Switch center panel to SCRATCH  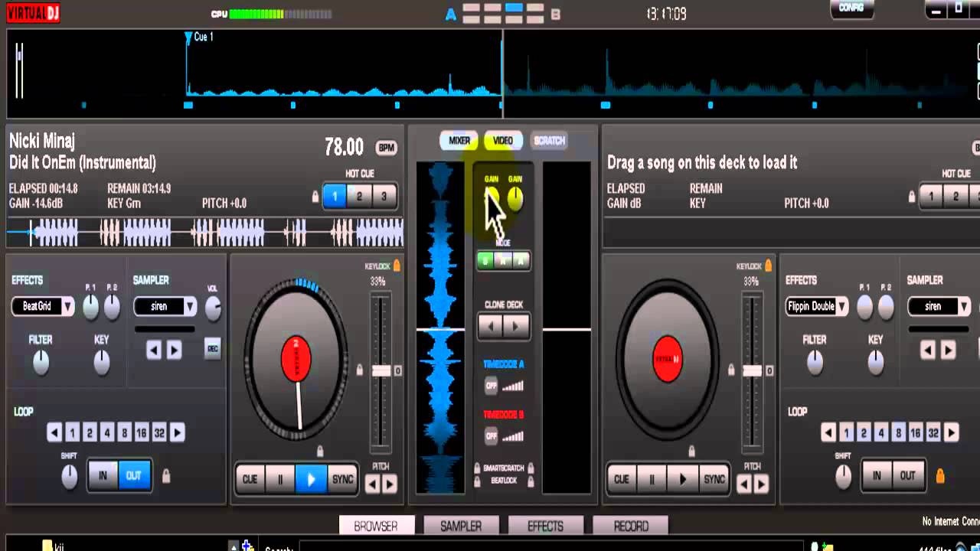click(x=549, y=141)
